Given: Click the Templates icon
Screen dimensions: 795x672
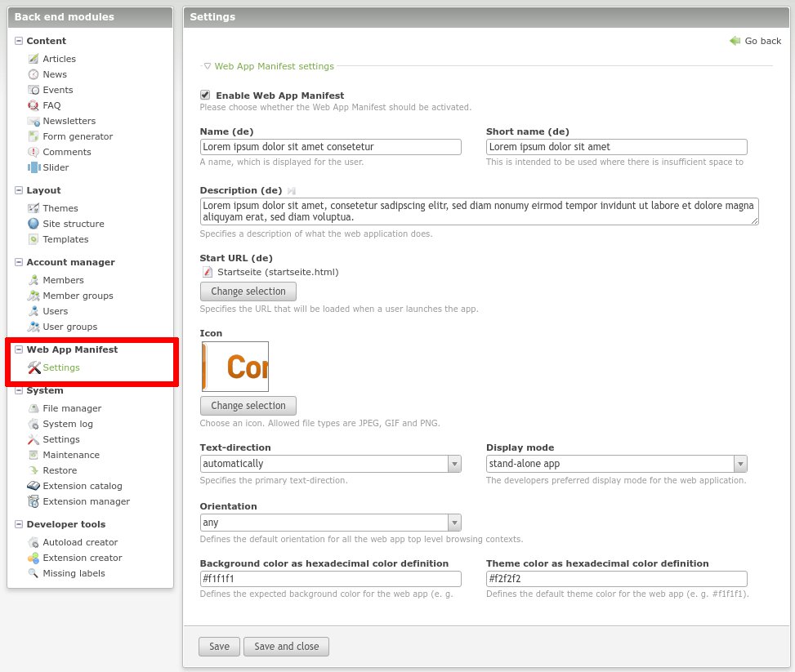Looking at the screenshot, I should [x=33, y=239].
